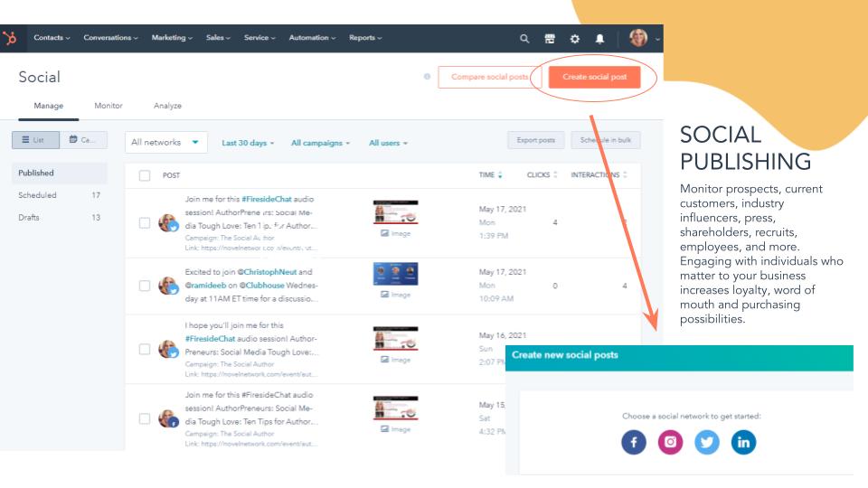The height and width of the screenshot is (488, 868).
Task: Switch to List view toggle
Action: tap(35, 140)
